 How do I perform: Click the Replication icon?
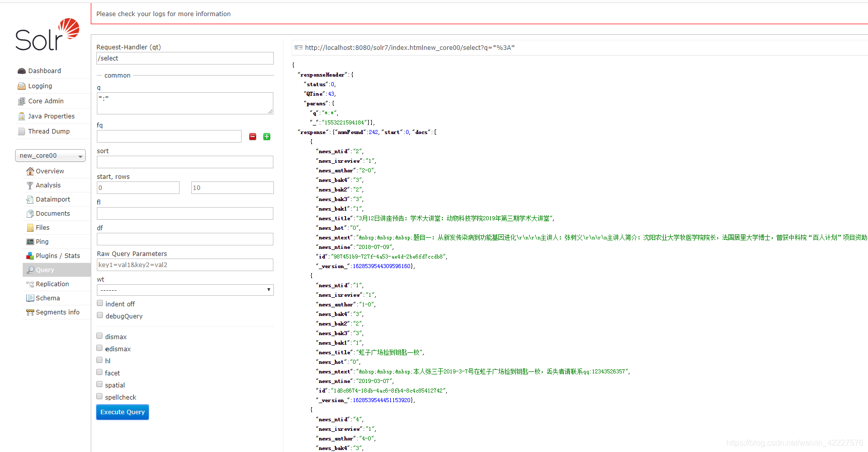click(x=30, y=284)
